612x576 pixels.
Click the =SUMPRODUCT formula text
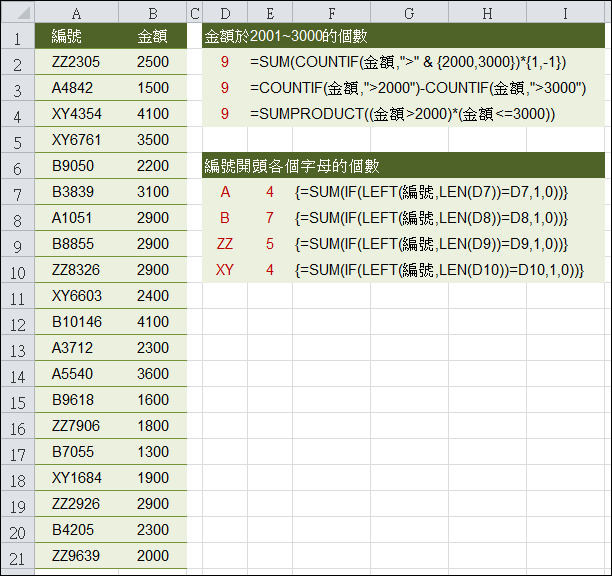tap(402, 114)
